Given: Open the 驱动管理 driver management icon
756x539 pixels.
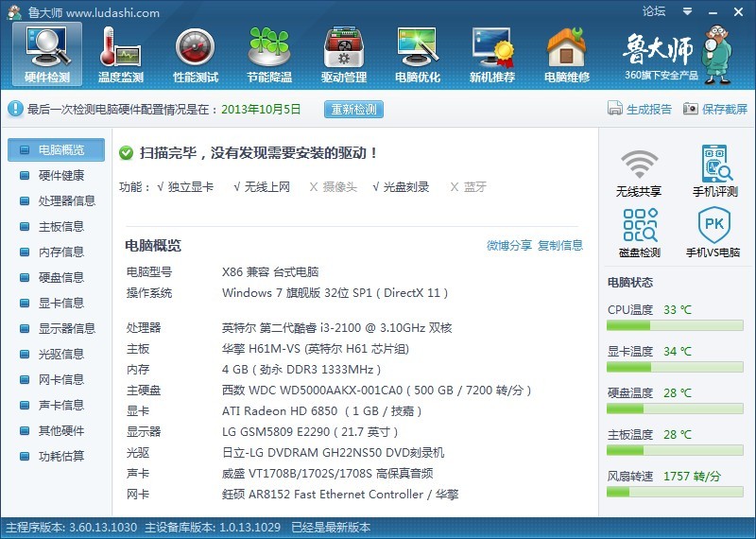Looking at the screenshot, I should [343, 53].
